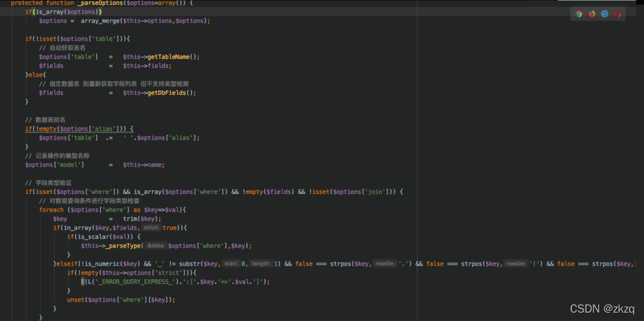This screenshot has width=644, height=321.
Task: Click $this->fields; on the $fields assignment
Action: coord(147,66)
